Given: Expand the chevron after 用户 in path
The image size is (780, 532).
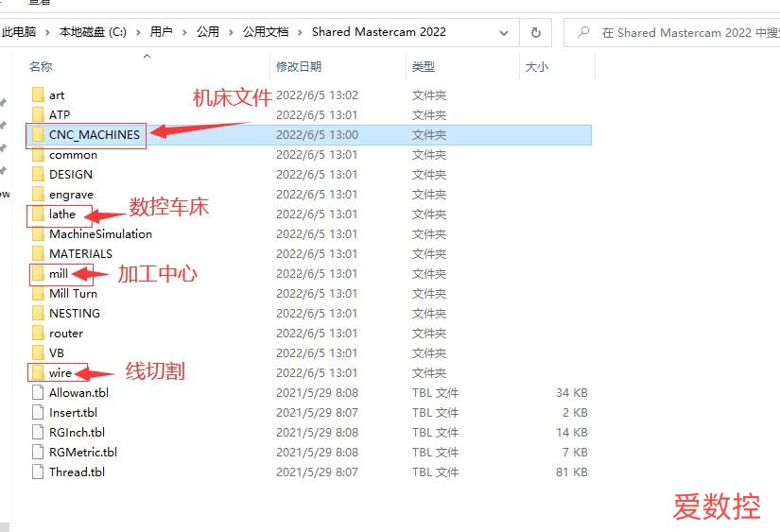Looking at the screenshot, I should tap(184, 33).
